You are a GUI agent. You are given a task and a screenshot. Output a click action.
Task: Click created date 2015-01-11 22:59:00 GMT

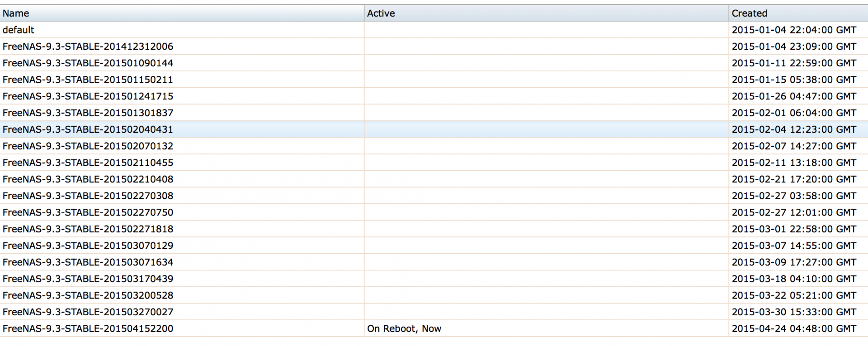click(x=794, y=63)
